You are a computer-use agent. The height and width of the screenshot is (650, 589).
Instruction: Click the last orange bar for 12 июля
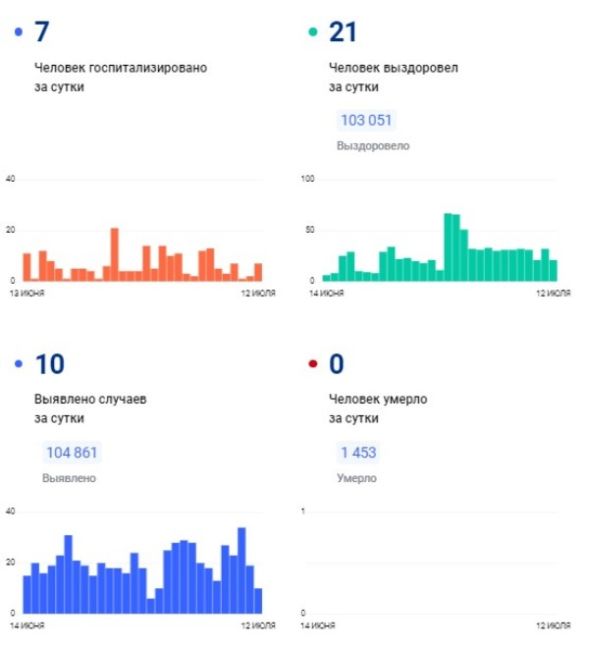click(258, 272)
